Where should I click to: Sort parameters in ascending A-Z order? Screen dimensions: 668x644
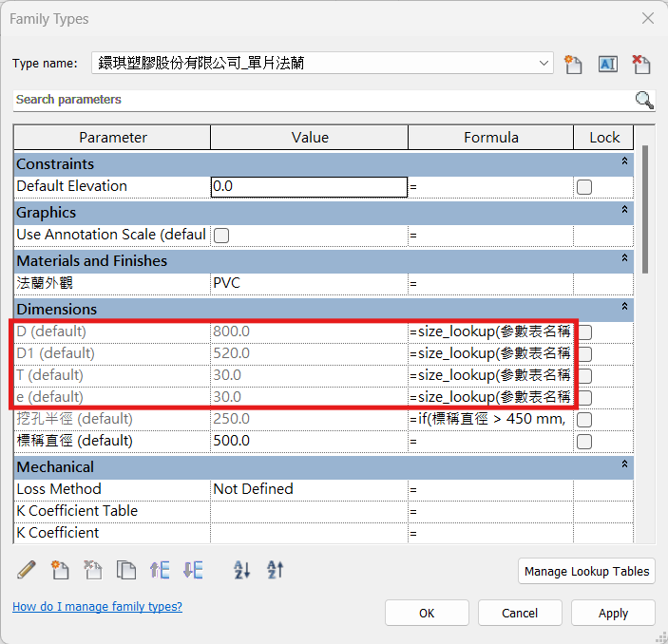pos(242,570)
